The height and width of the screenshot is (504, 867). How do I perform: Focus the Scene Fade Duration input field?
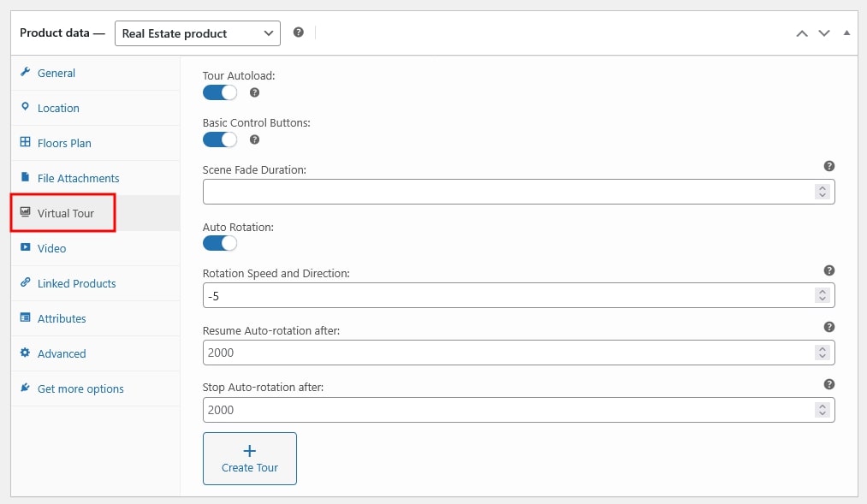coord(507,192)
